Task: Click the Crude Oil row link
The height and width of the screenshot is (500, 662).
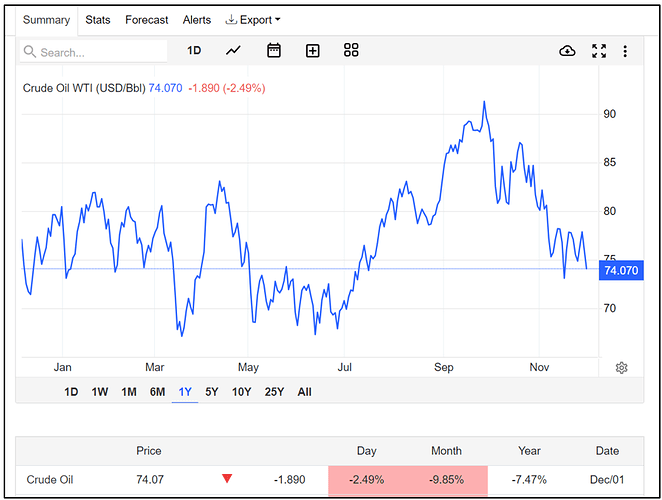Action: coord(49,480)
